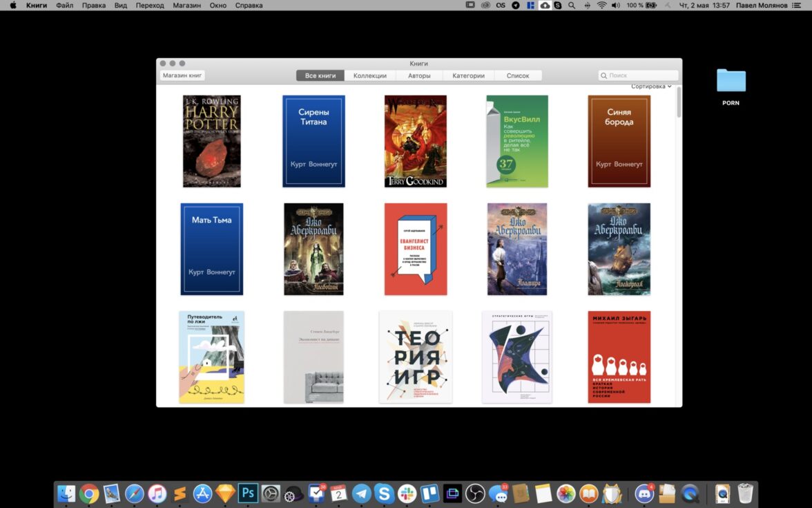Viewport: 812px width, 508px height.
Task: Select the Harry Potter book cover
Action: point(211,141)
